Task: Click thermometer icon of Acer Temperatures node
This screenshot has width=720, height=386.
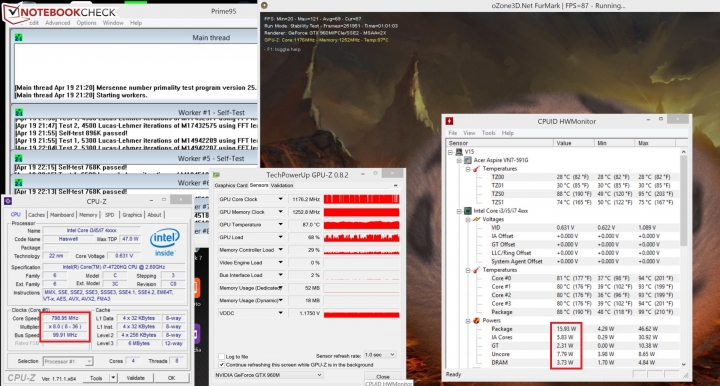Action: point(477,169)
